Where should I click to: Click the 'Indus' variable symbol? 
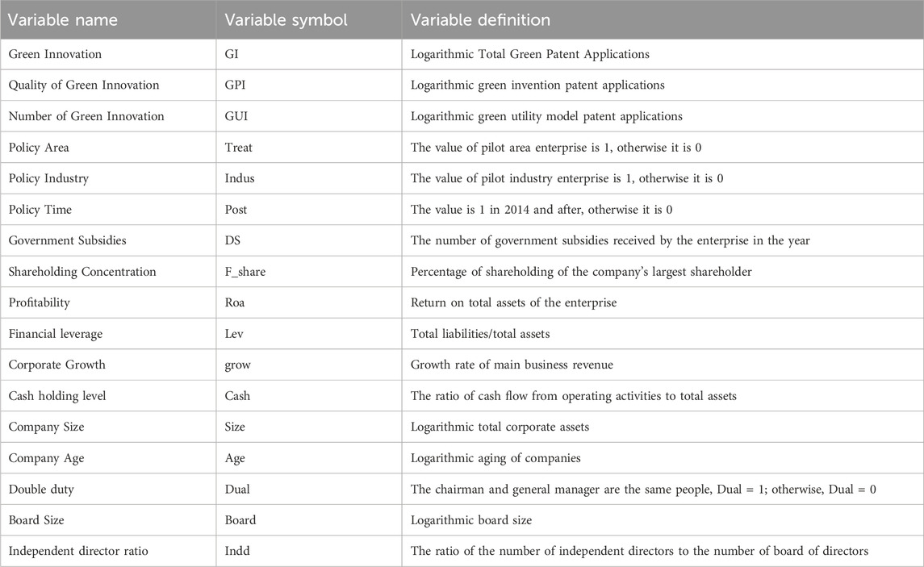(240, 178)
